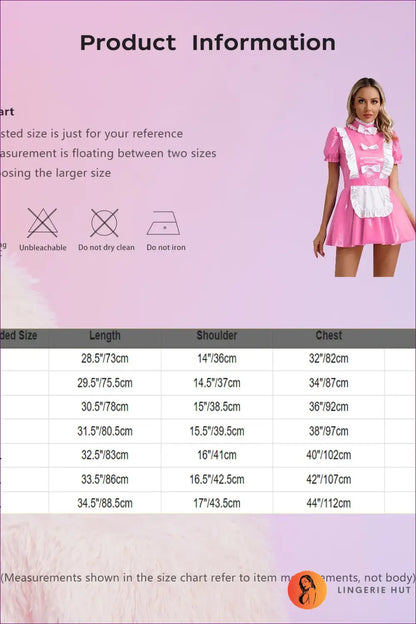416x624 pixels.
Task: Click the 'Do not dry clean' label text
Action: [106, 247]
